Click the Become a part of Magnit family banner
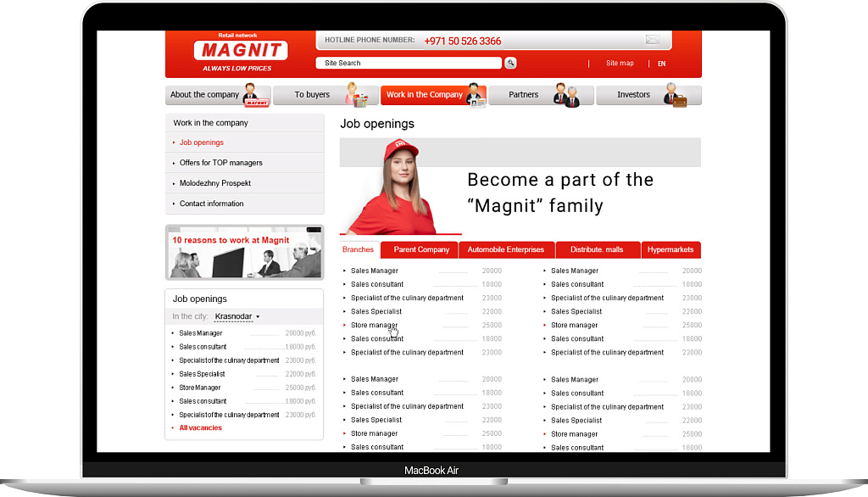 tap(520, 187)
